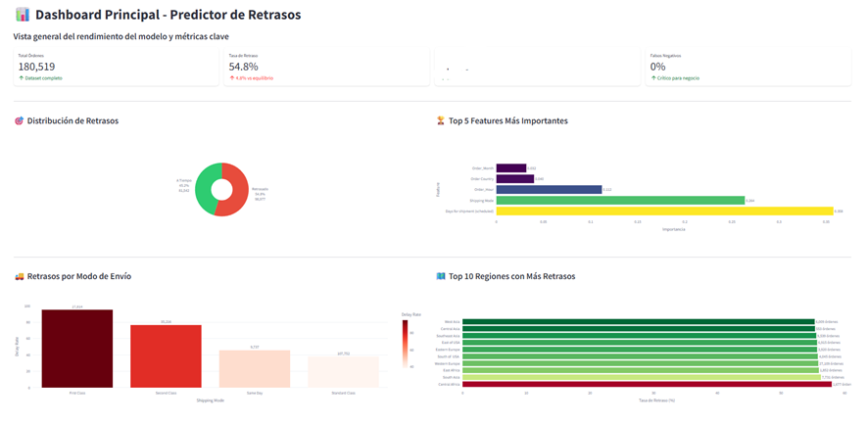Screen dimensions: 868x424
Task: Click the blue Order_Hour importance bar
Action: point(549,189)
